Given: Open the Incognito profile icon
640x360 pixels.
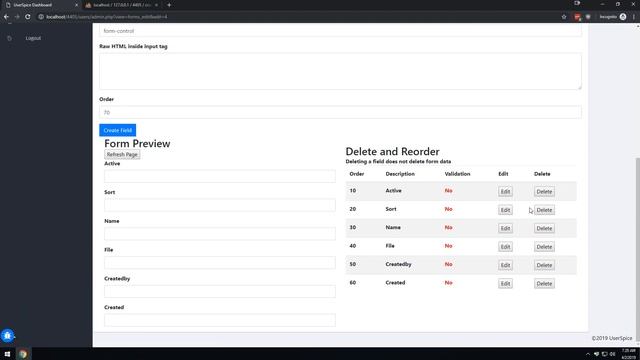Looking at the screenshot, I should click(x=623, y=17).
